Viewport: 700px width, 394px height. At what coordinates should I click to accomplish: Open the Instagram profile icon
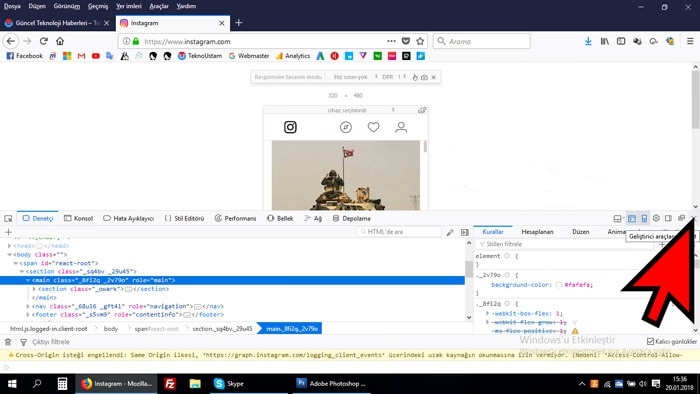(401, 128)
